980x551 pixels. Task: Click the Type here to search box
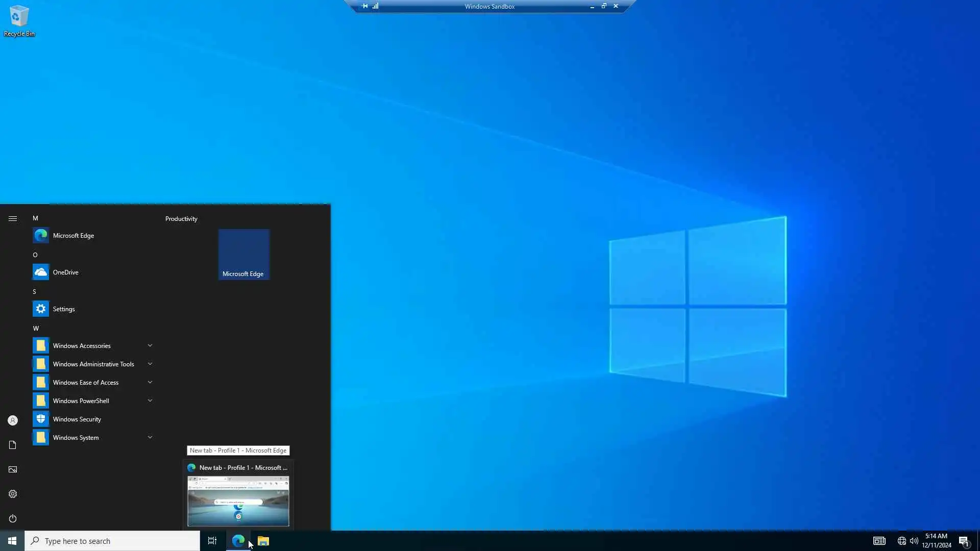[x=112, y=541]
